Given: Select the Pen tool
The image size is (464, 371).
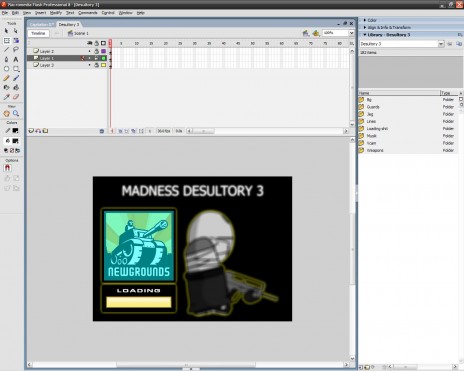Looking at the screenshot, I should pyautogui.click(x=6, y=59).
